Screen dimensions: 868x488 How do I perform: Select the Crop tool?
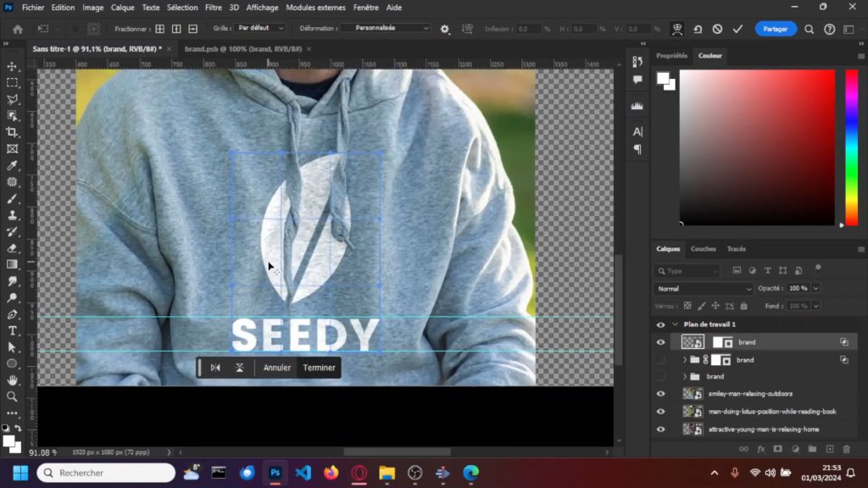pyautogui.click(x=12, y=132)
